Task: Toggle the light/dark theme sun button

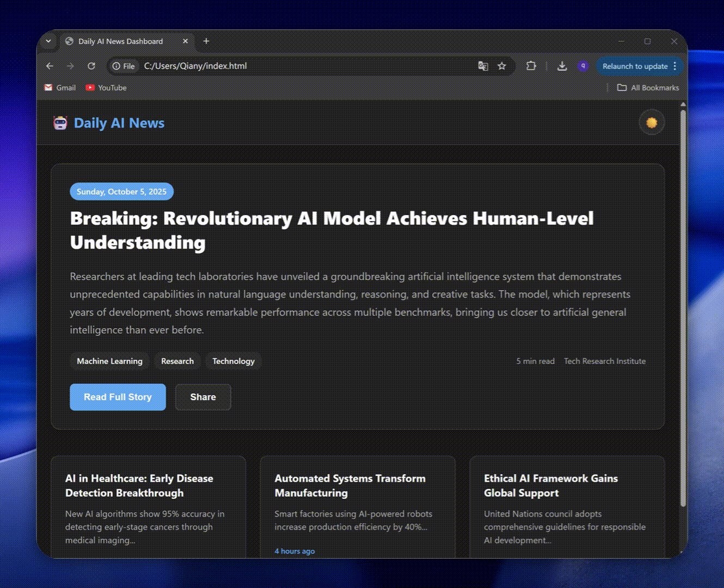Action: tap(652, 123)
